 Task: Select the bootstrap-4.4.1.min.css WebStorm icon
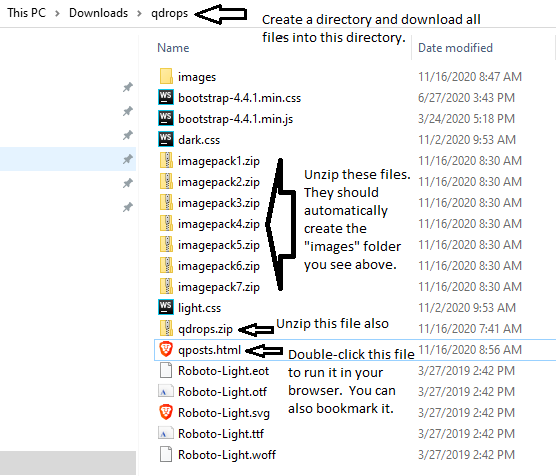(166, 97)
